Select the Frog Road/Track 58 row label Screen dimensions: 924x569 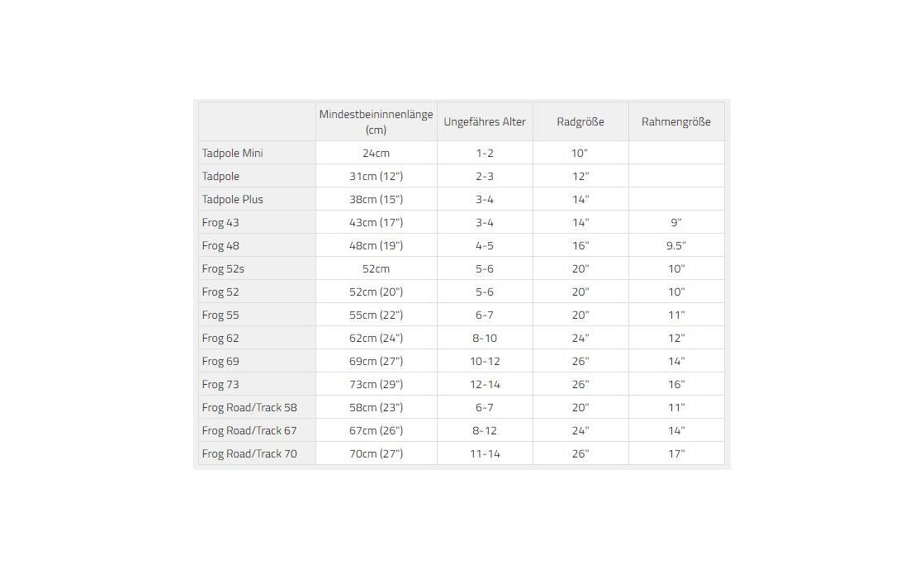click(249, 407)
